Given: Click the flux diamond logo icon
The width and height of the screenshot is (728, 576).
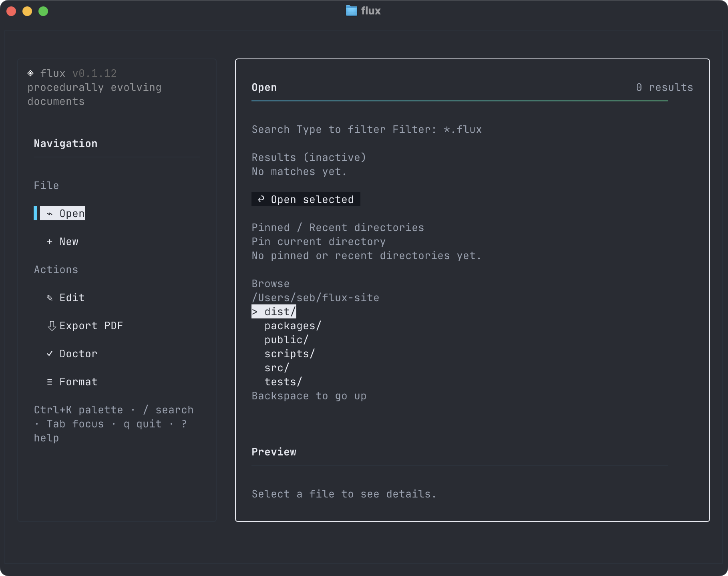Looking at the screenshot, I should click(x=30, y=73).
